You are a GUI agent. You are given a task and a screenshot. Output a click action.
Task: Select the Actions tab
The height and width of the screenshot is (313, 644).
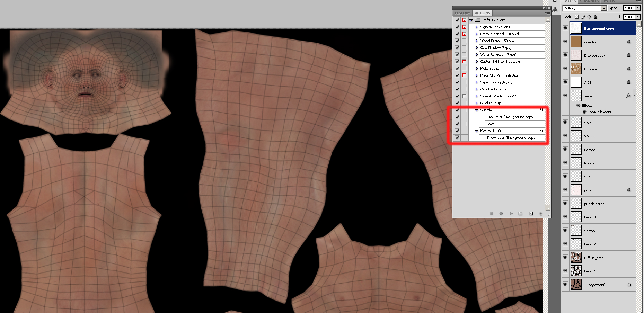click(x=483, y=13)
